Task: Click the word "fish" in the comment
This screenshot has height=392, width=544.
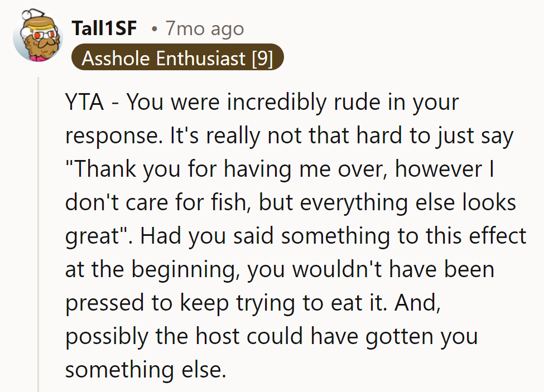Action: point(237,204)
